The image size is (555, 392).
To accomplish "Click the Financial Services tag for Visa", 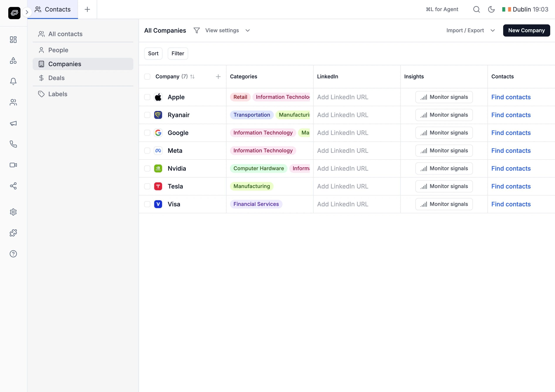I will (256, 204).
